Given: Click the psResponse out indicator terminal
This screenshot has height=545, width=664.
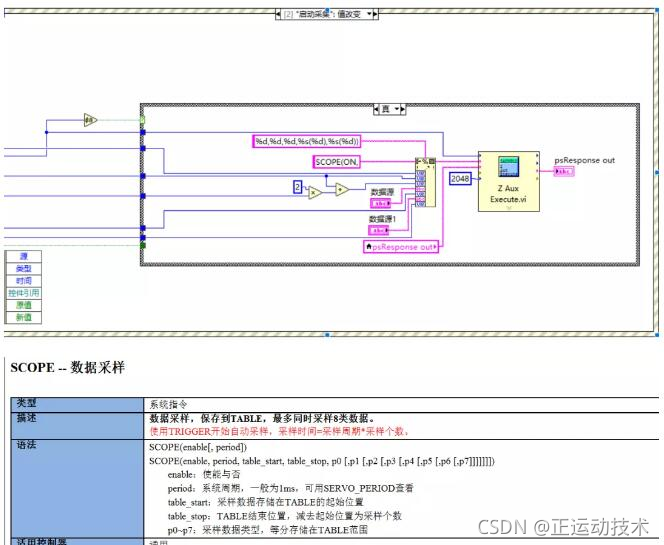Looking at the screenshot, I should (x=564, y=171).
